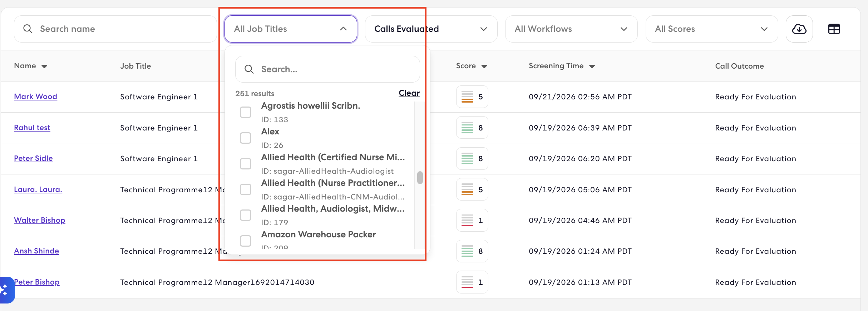Click Ready For Evaluation in Mark Wood row
Image resolution: width=868 pixels, height=311 pixels.
point(756,97)
